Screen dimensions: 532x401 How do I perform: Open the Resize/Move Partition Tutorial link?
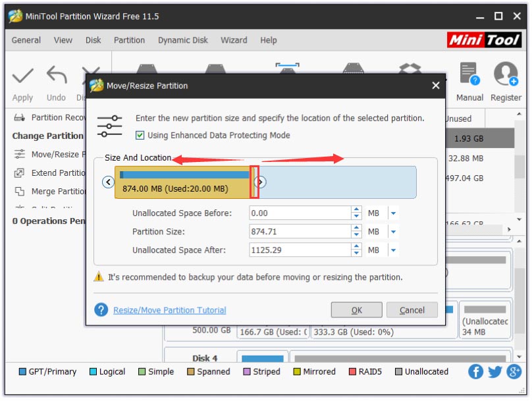[169, 310]
